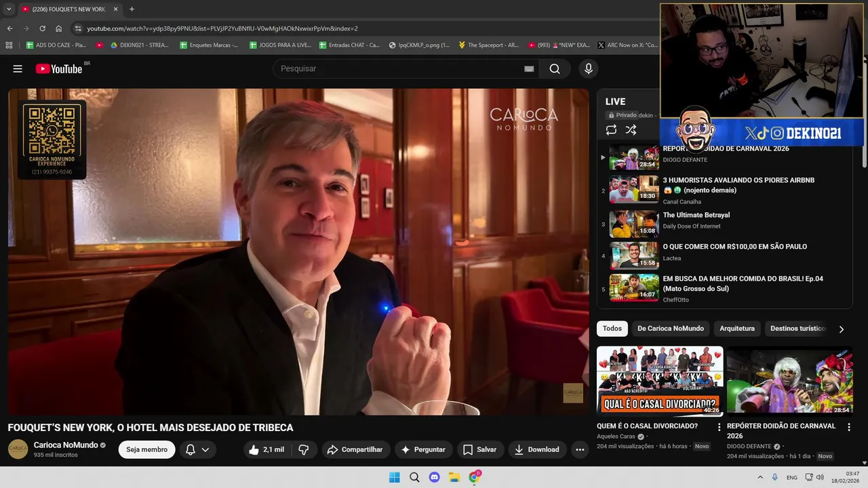Click the address bar URL
Image resolution: width=868 pixels, height=488 pixels.
(x=222, y=28)
